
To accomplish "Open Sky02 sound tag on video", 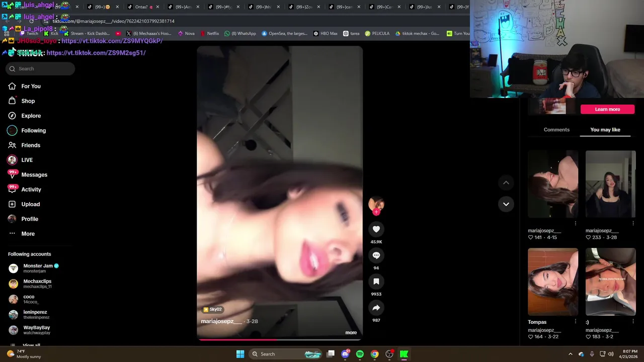I will [x=212, y=309].
